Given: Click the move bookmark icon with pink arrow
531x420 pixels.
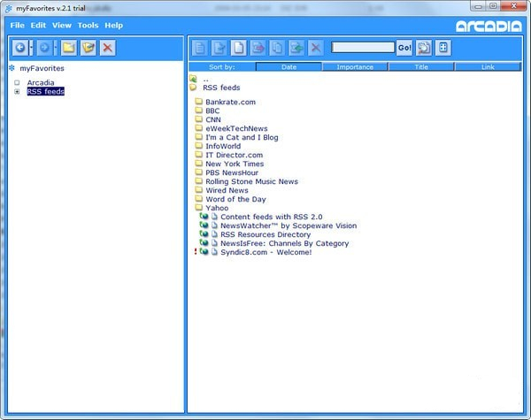Looking at the screenshot, I should click(258, 48).
